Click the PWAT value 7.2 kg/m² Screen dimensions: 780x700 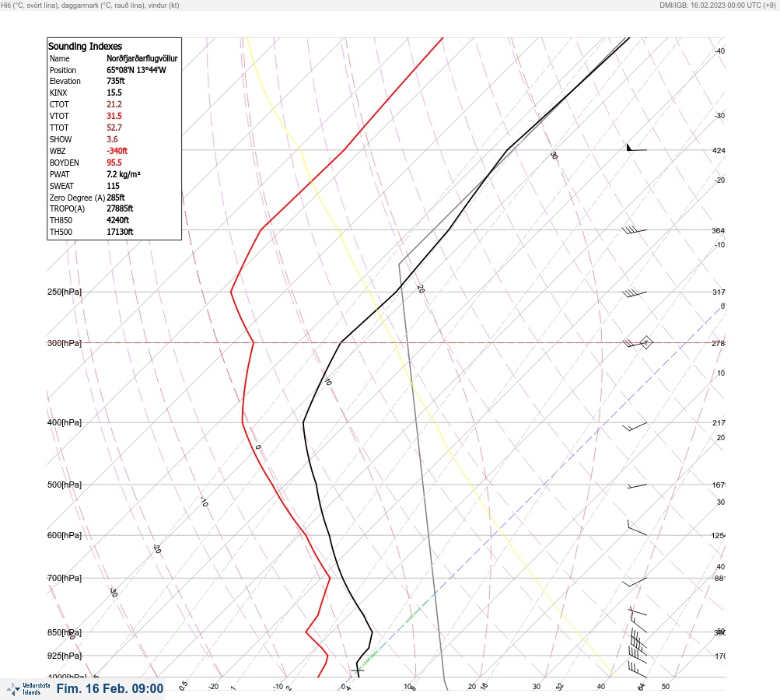coord(124,174)
